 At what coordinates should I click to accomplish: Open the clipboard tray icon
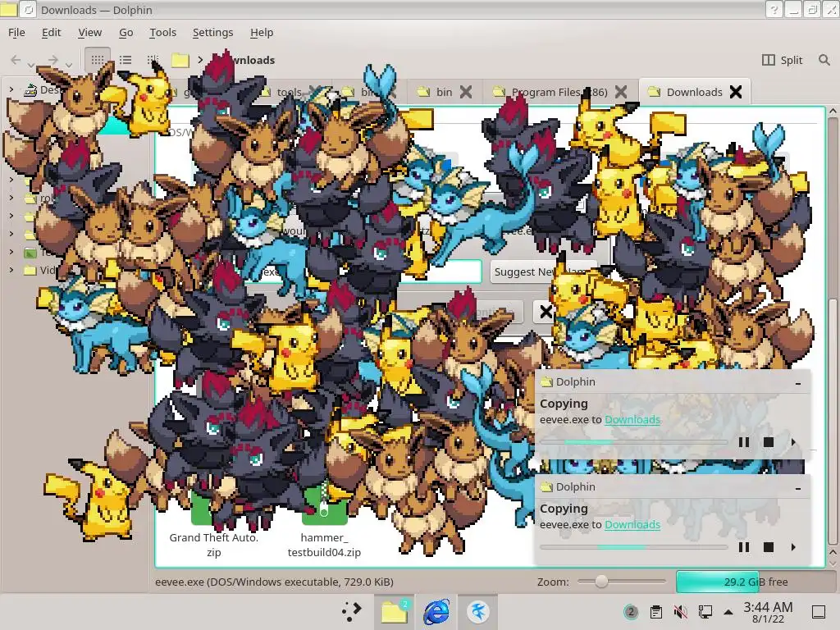655,612
